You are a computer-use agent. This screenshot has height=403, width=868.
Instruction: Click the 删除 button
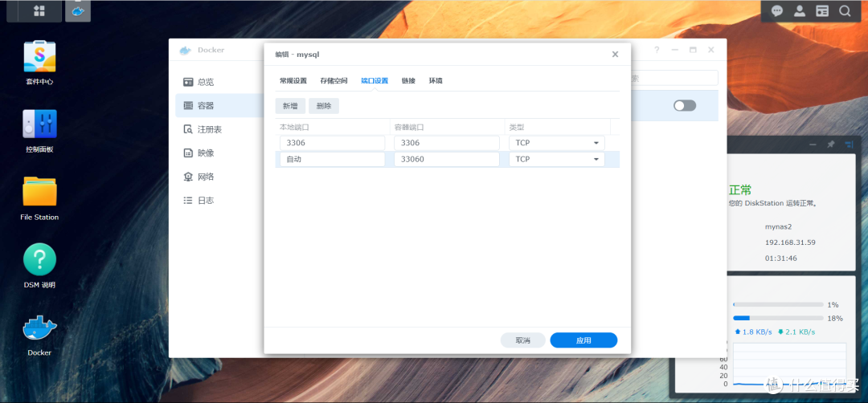click(324, 106)
